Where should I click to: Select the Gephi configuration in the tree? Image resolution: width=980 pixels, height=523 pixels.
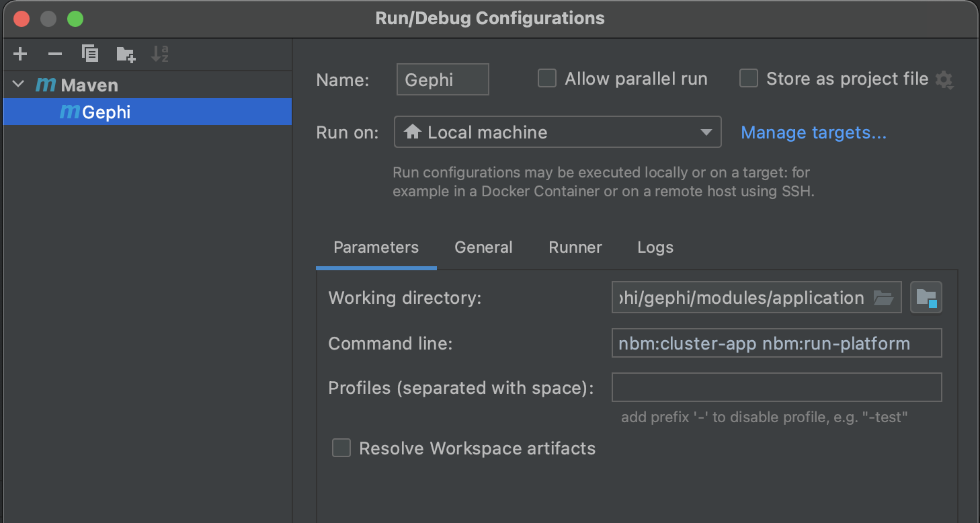106,112
